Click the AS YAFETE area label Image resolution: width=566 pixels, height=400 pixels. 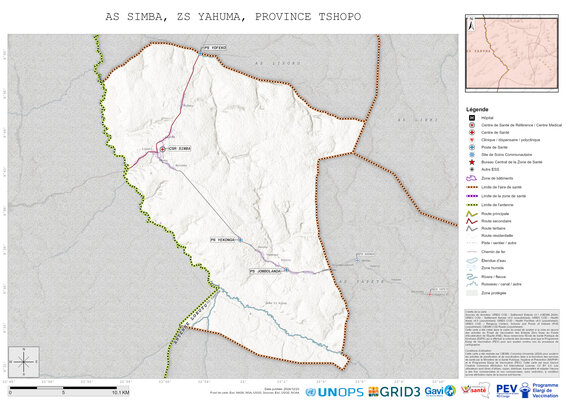click(x=362, y=282)
